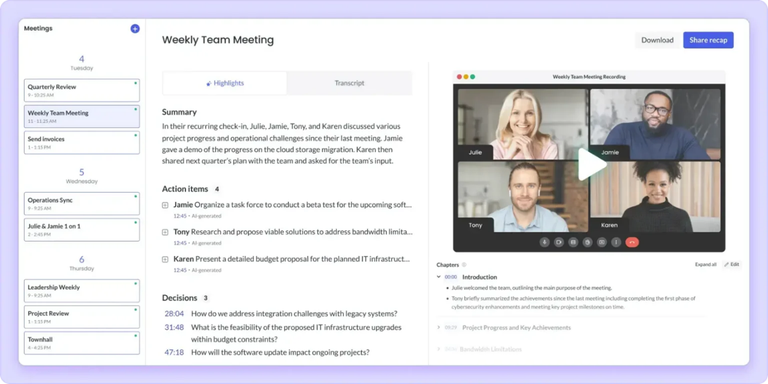Click the 'Weekly Team Meeting Recording' window title

589,77
